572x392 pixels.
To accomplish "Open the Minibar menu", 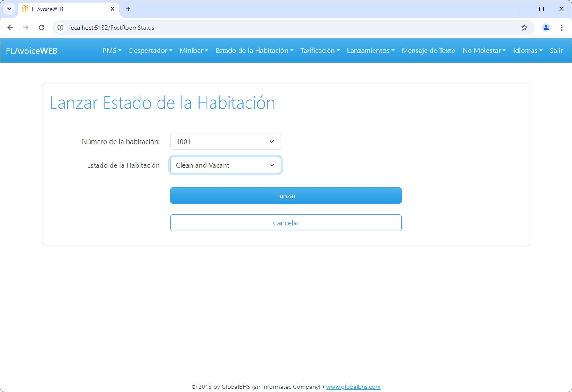I will point(193,51).
